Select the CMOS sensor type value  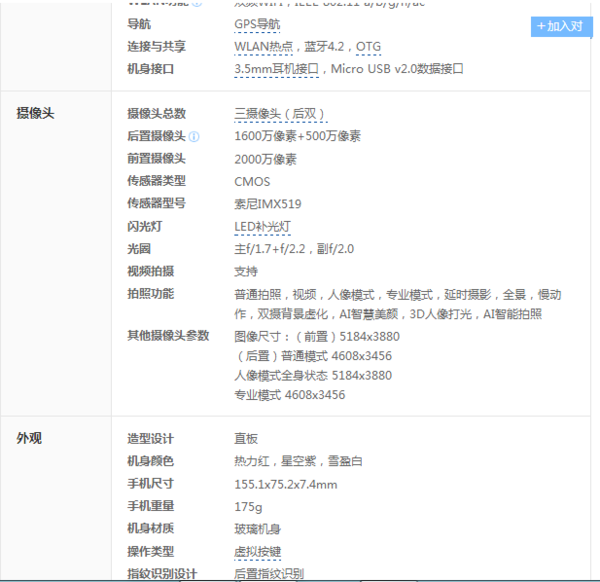pyautogui.click(x=252, y=181)
